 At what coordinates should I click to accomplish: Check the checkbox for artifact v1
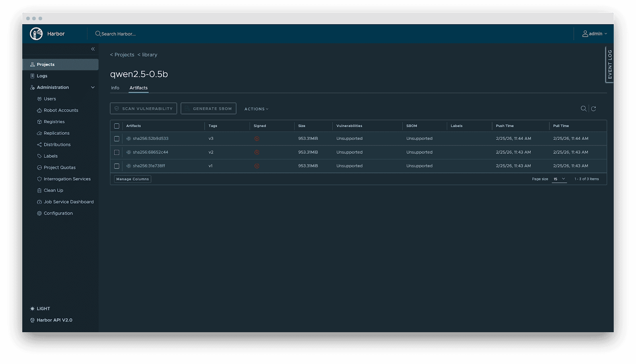(116, 166)
